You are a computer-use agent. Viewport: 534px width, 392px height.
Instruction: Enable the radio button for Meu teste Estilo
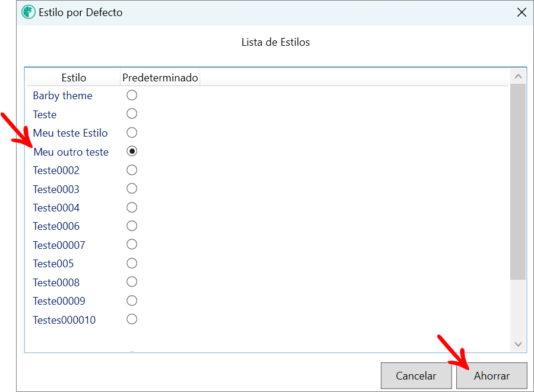point(131,132)
